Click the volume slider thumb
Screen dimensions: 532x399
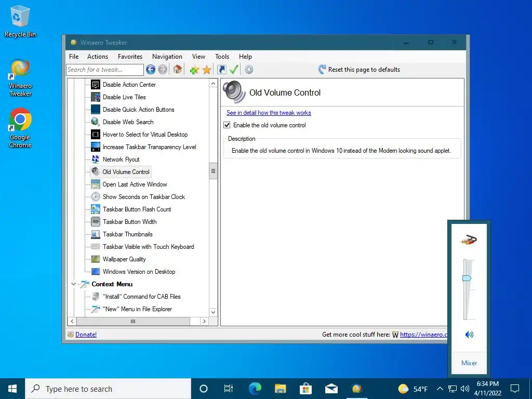467,278
